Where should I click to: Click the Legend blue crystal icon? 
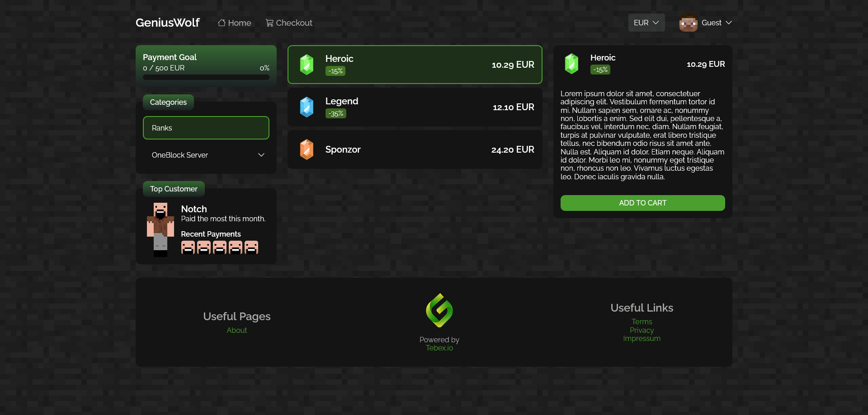[x=307, y=107]
